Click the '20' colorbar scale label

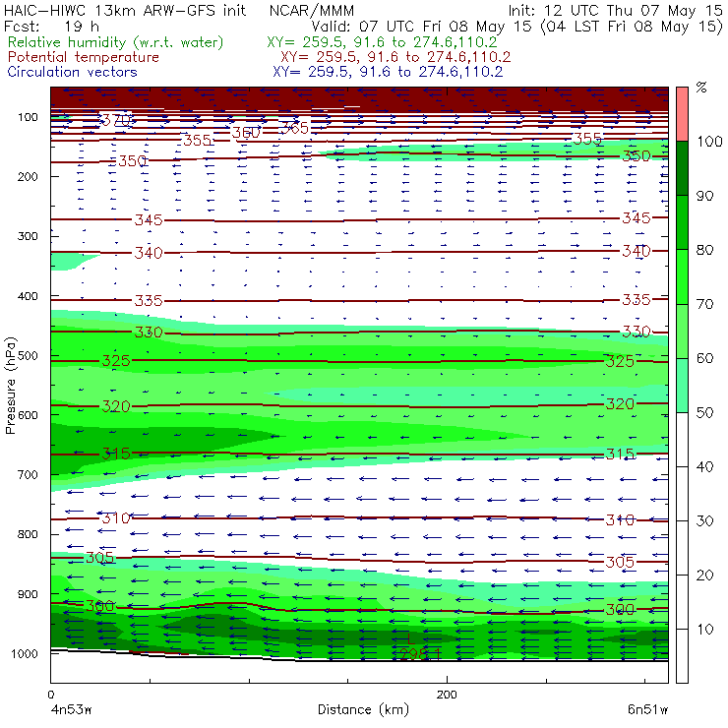[704, 576]
